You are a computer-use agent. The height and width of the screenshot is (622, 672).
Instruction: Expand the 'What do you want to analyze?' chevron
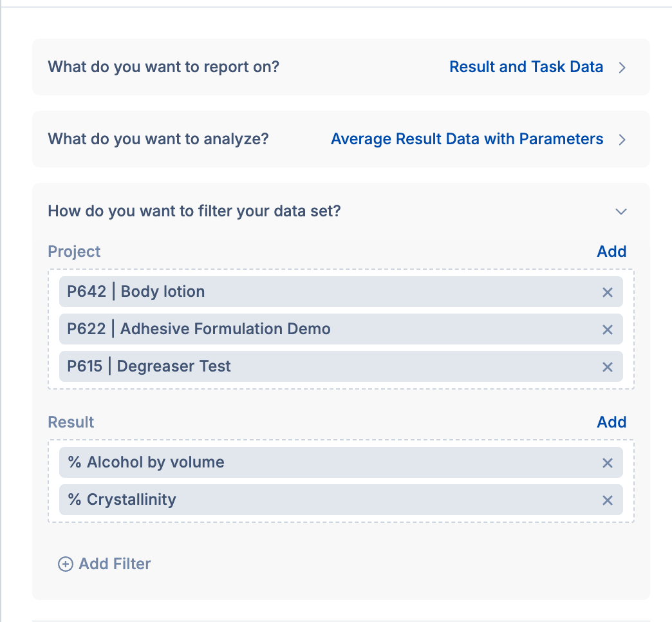pyautogui.click(x=622, y=140)
